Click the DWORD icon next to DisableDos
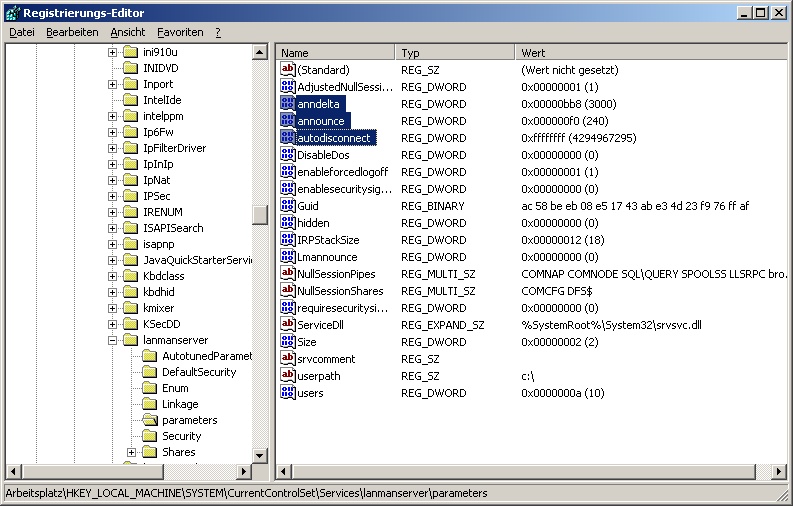The height and width of the screenshot is (506, 793). pyautogui.click(x=288, y=155)
